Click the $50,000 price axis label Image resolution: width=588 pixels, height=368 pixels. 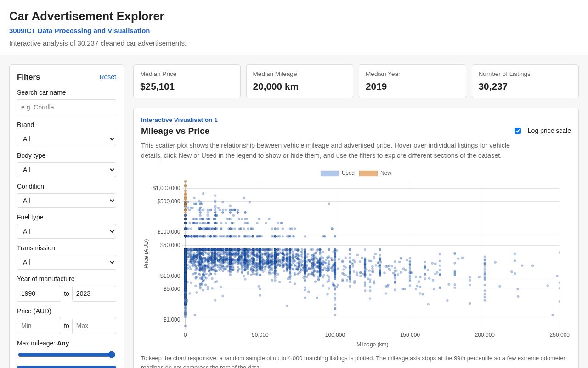170,245
